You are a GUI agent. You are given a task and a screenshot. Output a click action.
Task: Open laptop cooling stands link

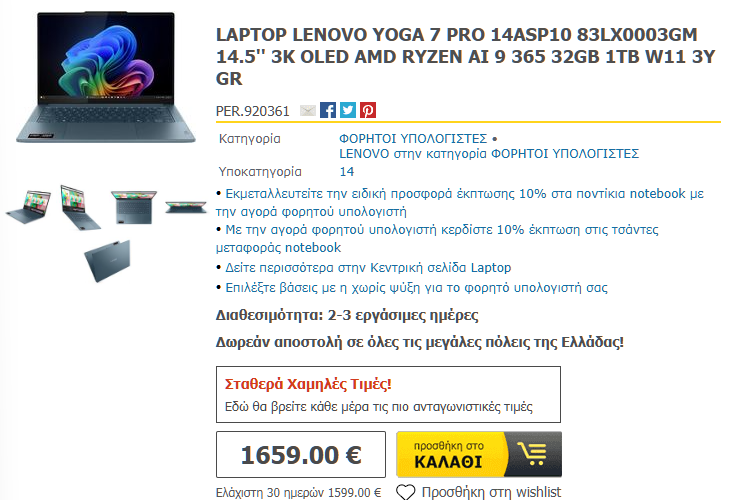pos(416,288)
